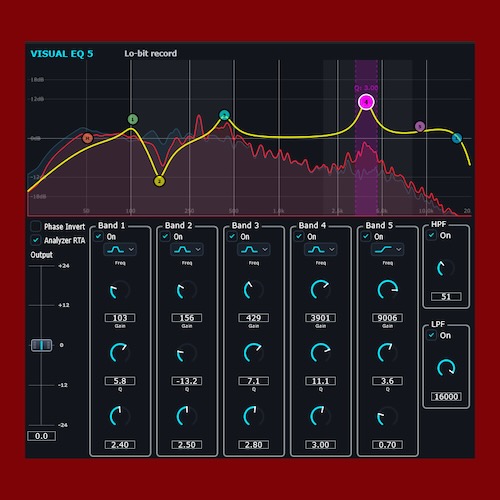The width and height of the screenshot is (500, 500).
Task: Click the Band 1 Q knob
Action: pyautogui.click(x=120, y=416)
